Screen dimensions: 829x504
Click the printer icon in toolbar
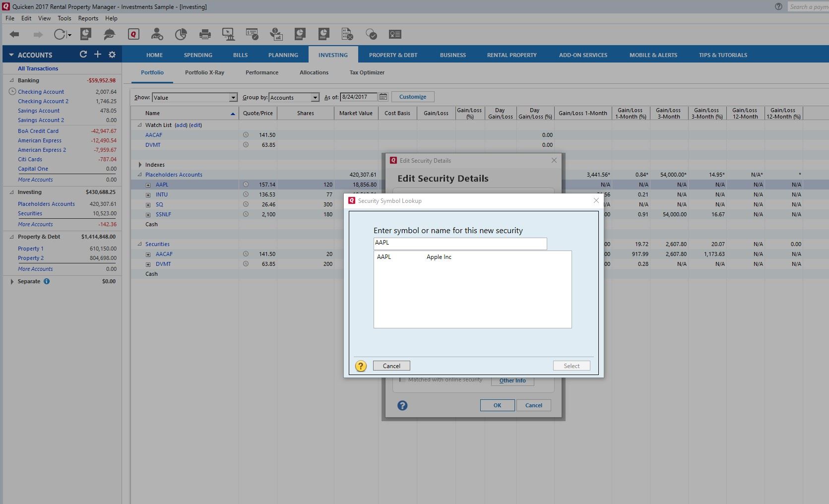click(x=204, y=34)
